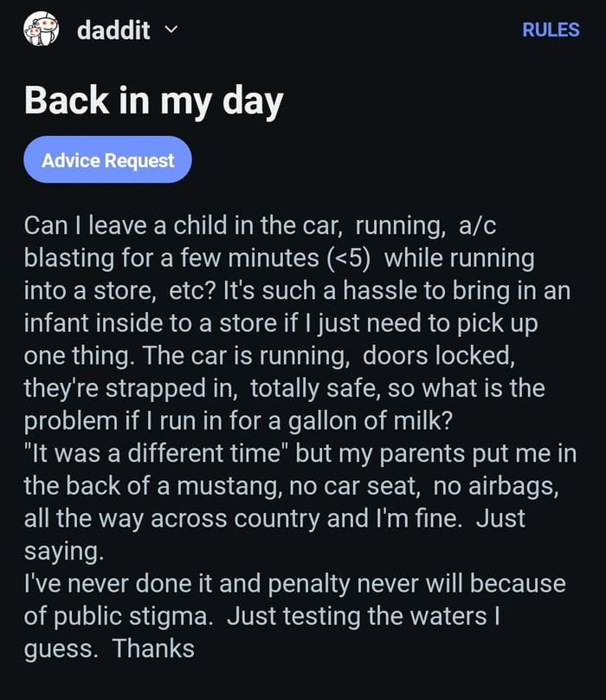Viewport: 606px width, 700px height.
Task: Tap the daddit subreddit avatar icon
Action: 41,29
